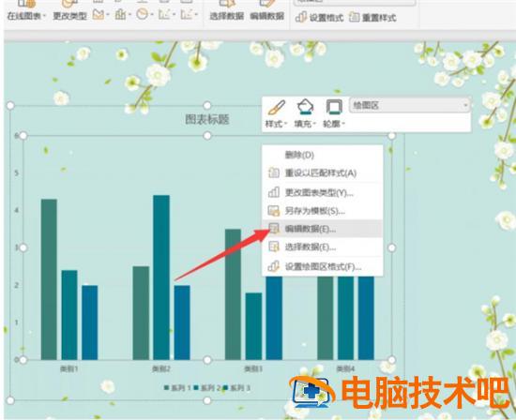
Task: Click the top-center handle of the chart frame
Action: tap(207, 105)
